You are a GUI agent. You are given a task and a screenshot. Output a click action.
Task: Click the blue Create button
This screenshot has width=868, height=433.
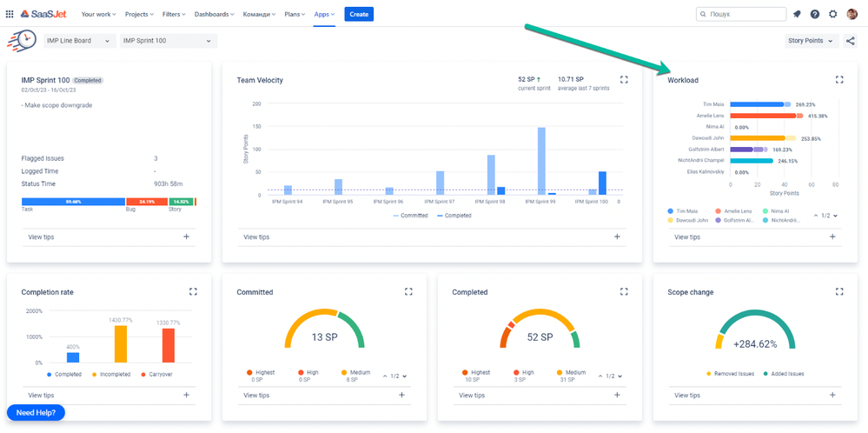pos(359,14)
